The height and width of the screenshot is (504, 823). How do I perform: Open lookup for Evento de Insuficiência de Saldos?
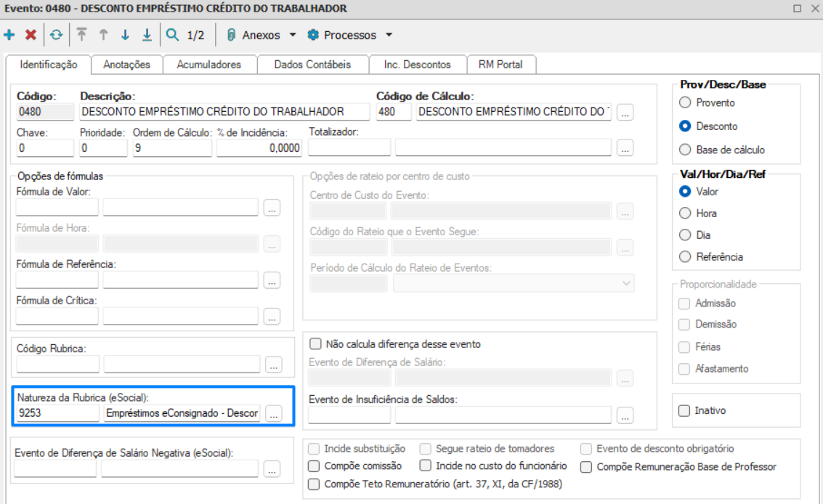pyautogui.click(x=625, y=416)
